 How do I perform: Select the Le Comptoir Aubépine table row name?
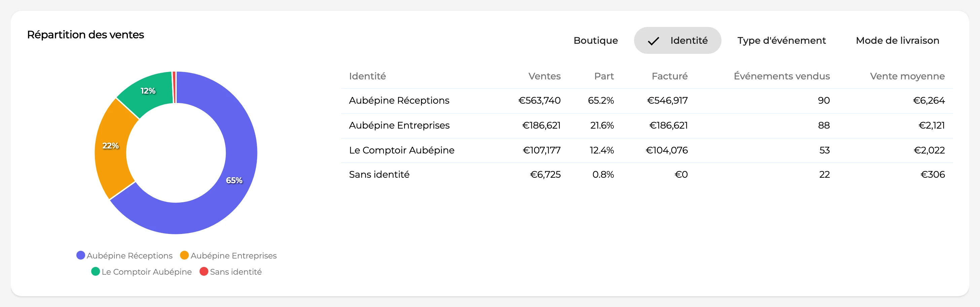pos(402,150)
